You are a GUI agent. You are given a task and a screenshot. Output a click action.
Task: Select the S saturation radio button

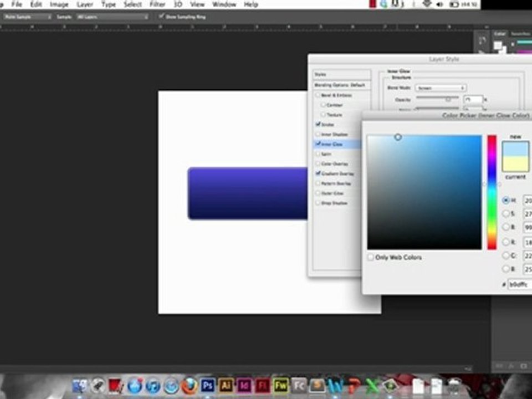coord(506,213)
